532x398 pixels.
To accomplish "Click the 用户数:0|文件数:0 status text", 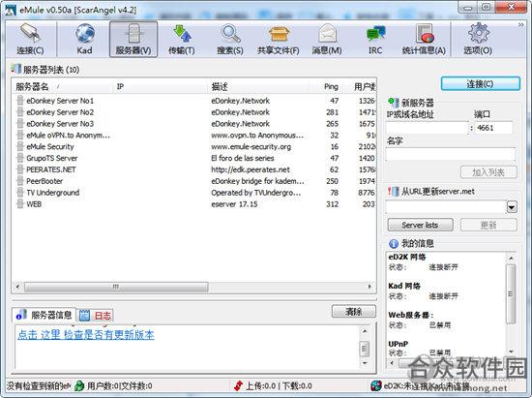I will [120, 386].
